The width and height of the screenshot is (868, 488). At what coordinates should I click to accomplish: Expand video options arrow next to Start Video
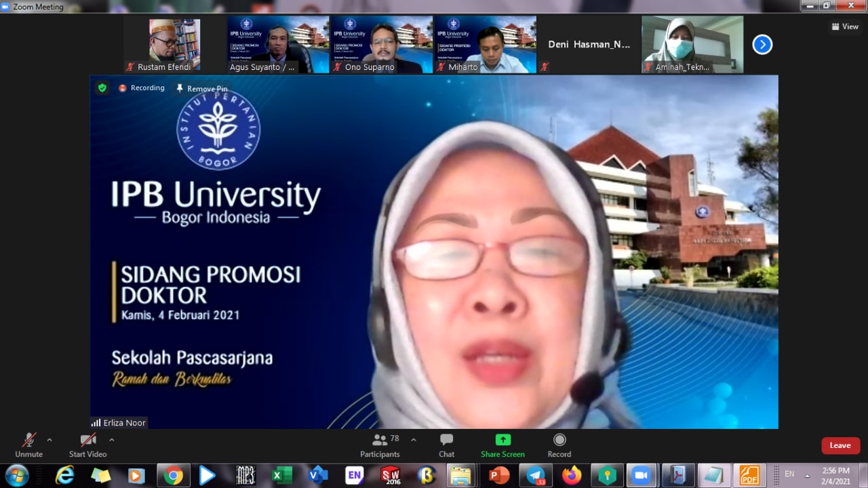tap(112, 440)
